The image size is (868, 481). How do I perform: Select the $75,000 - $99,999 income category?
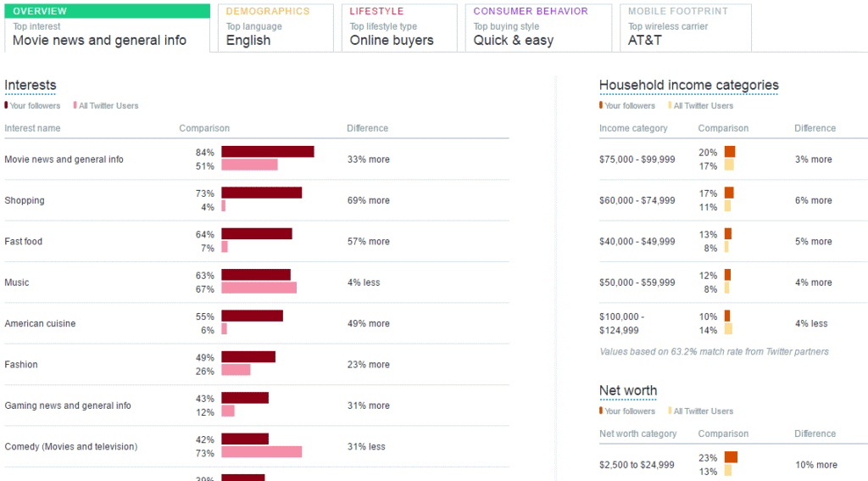[637, 159]
